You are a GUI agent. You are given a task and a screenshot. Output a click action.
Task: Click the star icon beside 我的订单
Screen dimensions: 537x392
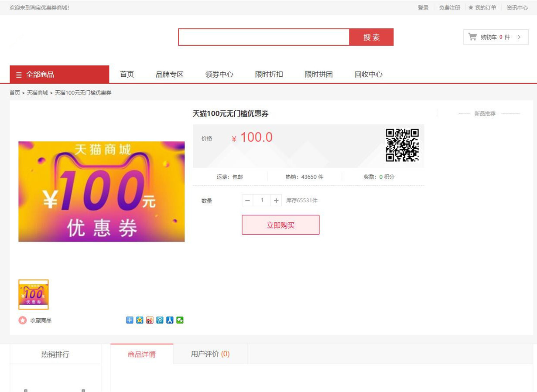(x=471, y=7)
